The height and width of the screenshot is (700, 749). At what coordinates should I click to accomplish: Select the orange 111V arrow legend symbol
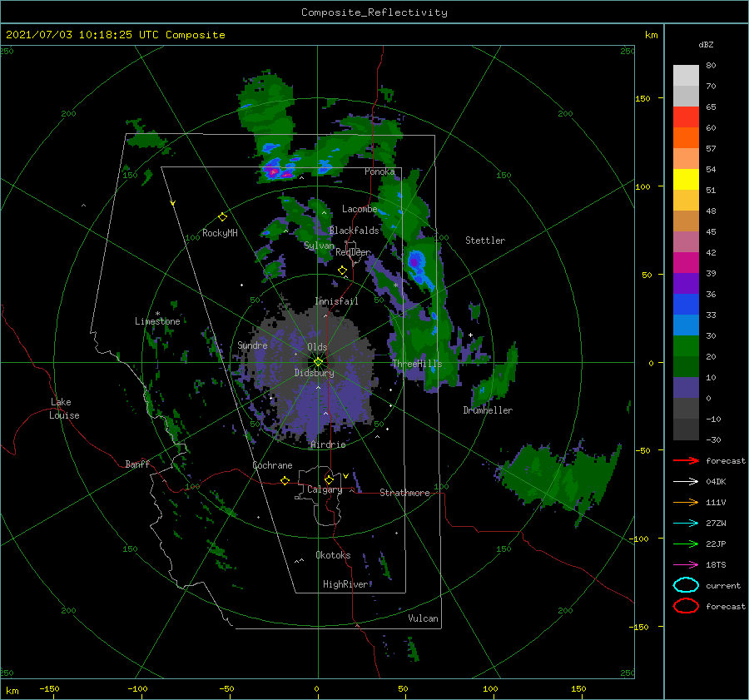[x=686, y=502]
